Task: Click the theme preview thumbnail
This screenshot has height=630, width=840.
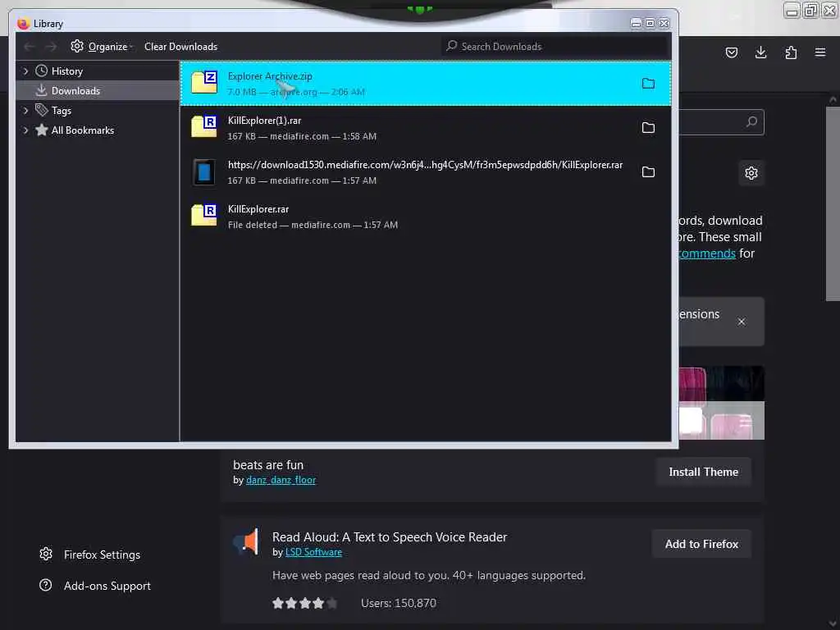Action: [722, 403]
